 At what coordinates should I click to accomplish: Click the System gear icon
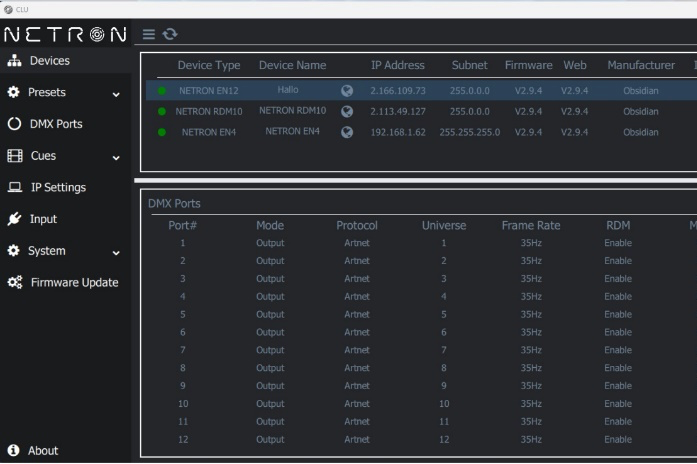tap(14, 251)
